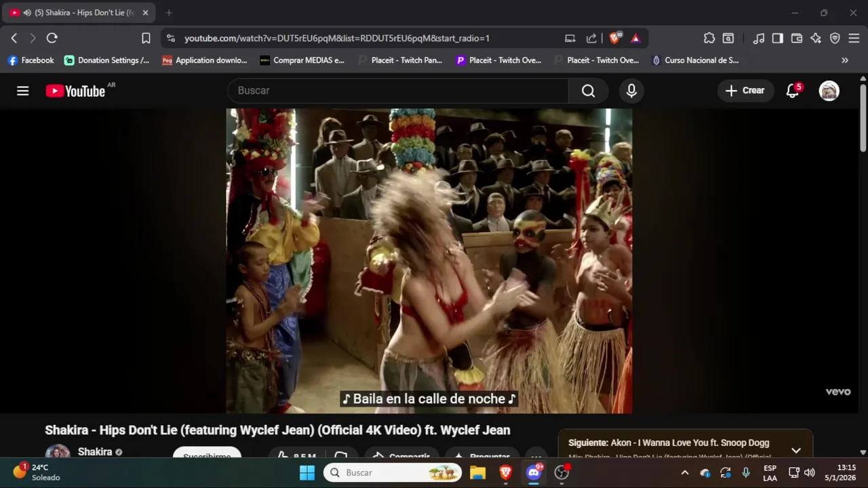Open the browser main hamburger menu
This screenshot has height=488, width=868.
[854, 39]
